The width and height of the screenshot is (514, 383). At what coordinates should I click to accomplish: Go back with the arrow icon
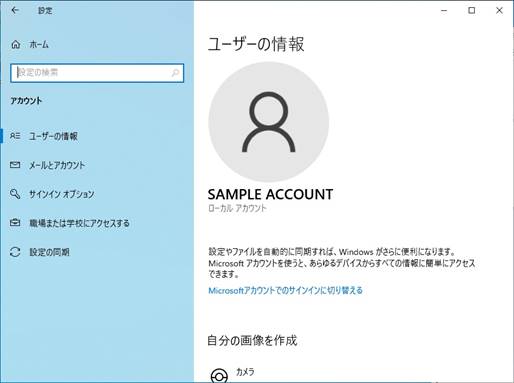pos(15,10)
